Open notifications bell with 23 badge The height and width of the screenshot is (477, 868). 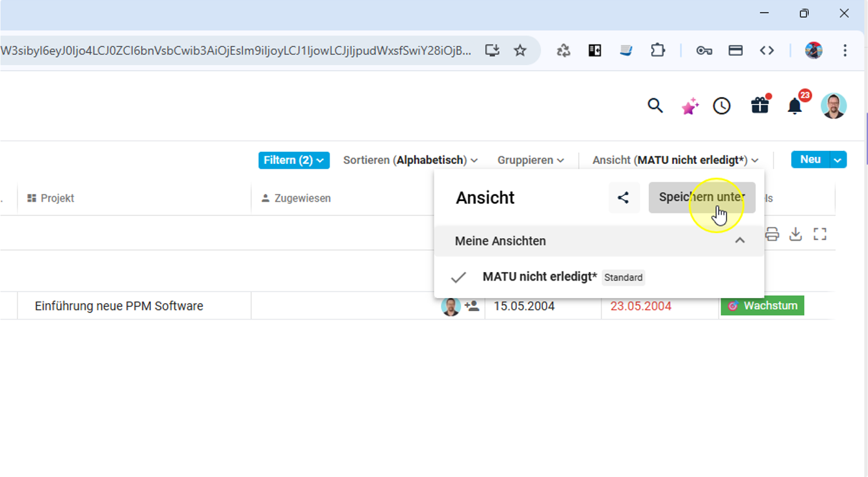click(795, 106)
